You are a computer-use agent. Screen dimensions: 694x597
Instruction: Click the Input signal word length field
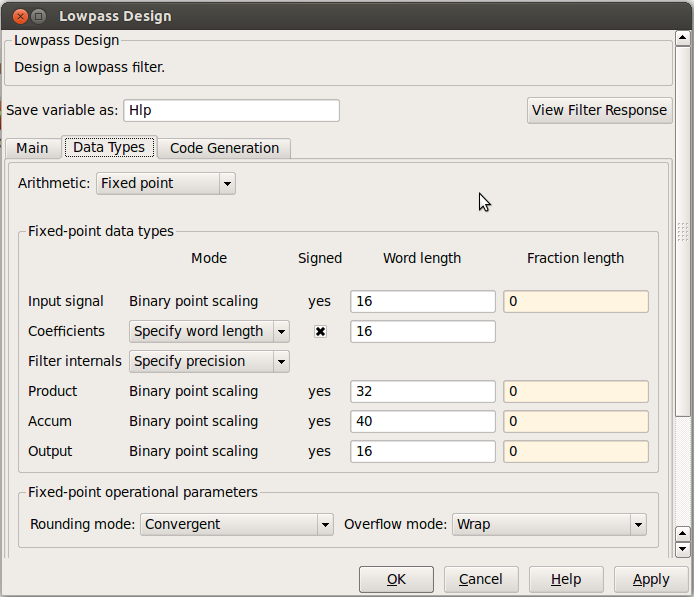pyautogui.click(x=422, y=301)
